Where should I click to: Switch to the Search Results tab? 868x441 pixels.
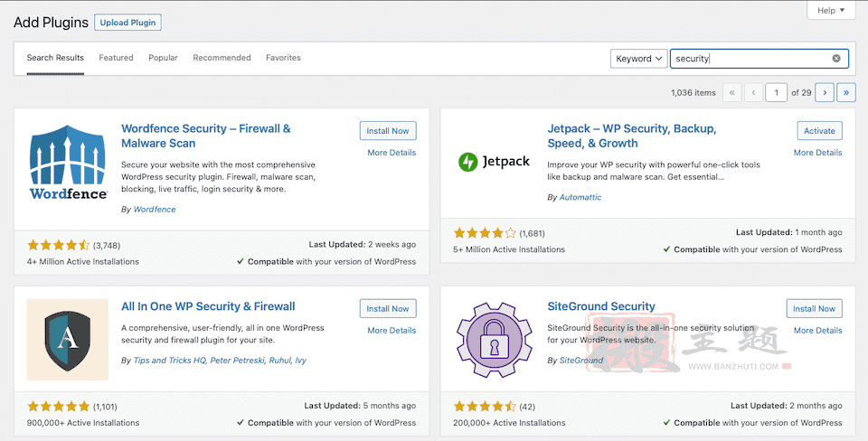coord(55,58)
